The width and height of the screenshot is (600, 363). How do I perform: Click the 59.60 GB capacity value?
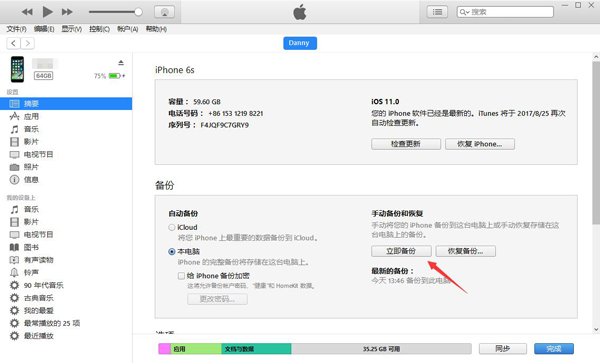[x=207, y=102]
